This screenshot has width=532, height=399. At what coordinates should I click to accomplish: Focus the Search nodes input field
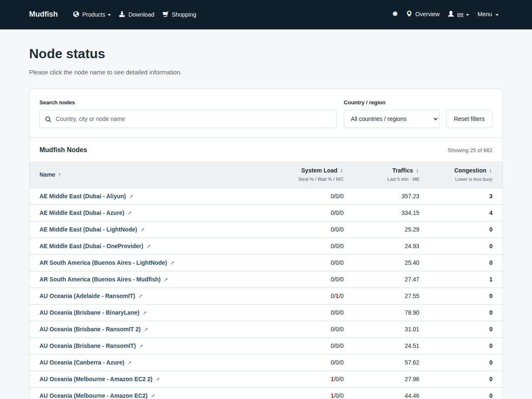(188, 119)
